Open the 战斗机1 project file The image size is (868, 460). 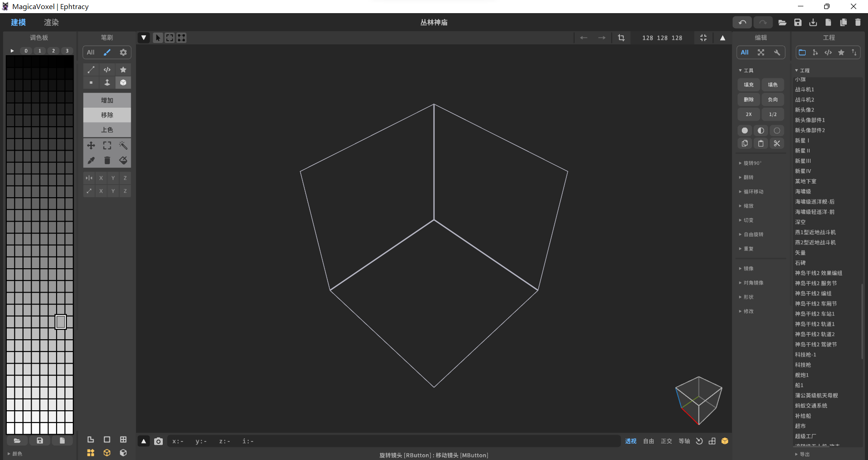click(x=804, y=90)
